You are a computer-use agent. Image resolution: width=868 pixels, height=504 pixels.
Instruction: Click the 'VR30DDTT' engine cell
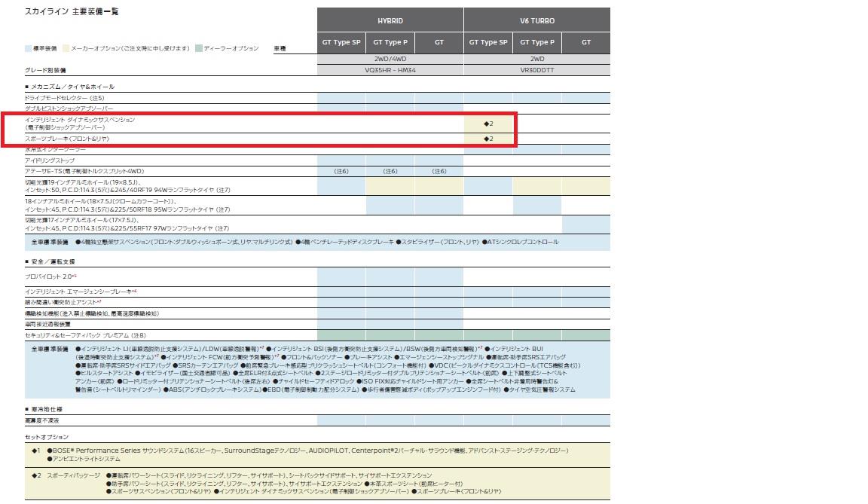click(x=537, y=70)
